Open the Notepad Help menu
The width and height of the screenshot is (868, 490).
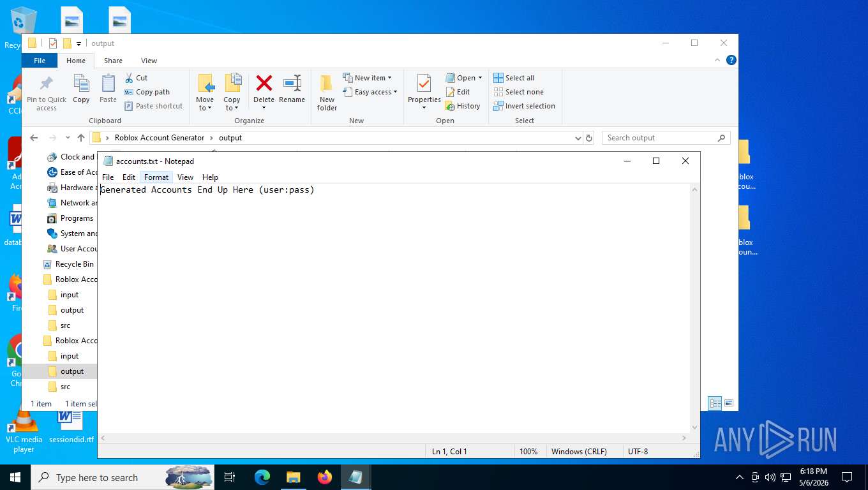pyautogui.click(x=210, y=177)
